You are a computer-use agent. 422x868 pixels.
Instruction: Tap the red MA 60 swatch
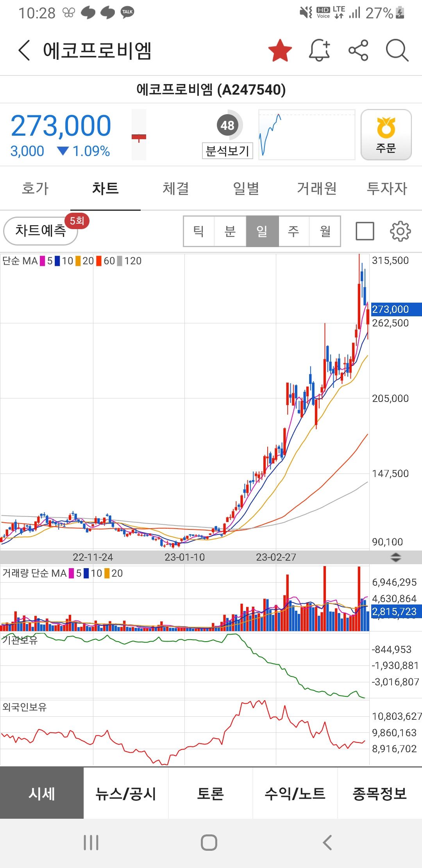[99, 261]
